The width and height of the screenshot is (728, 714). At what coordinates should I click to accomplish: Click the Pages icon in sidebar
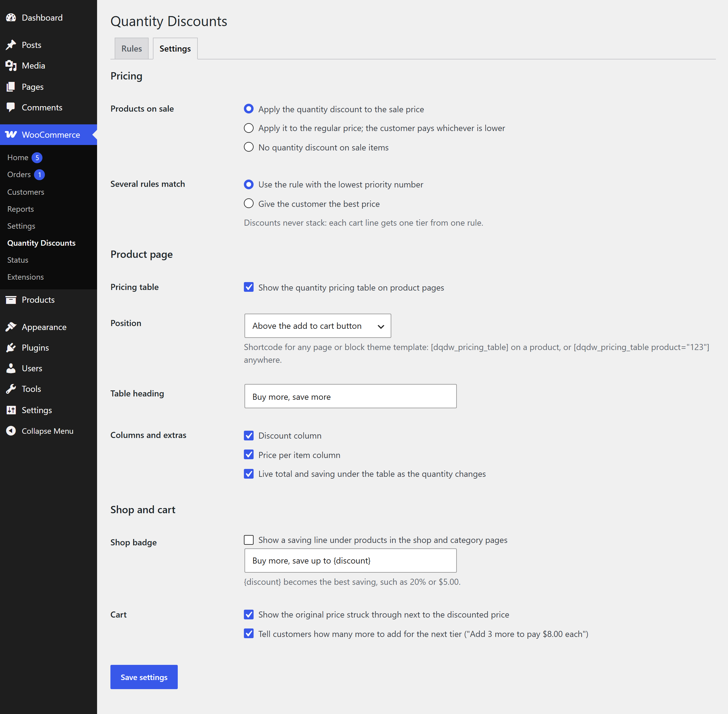pos(11,87)
